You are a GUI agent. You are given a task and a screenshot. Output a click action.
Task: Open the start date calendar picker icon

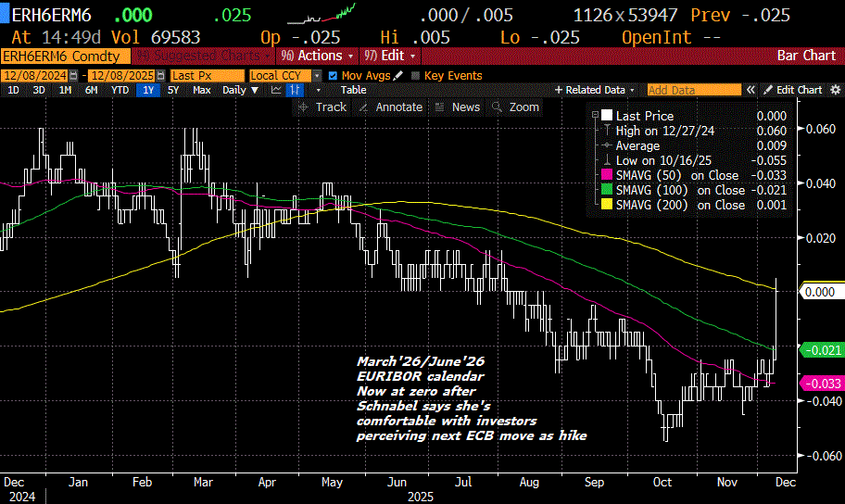tap(74, 76)
